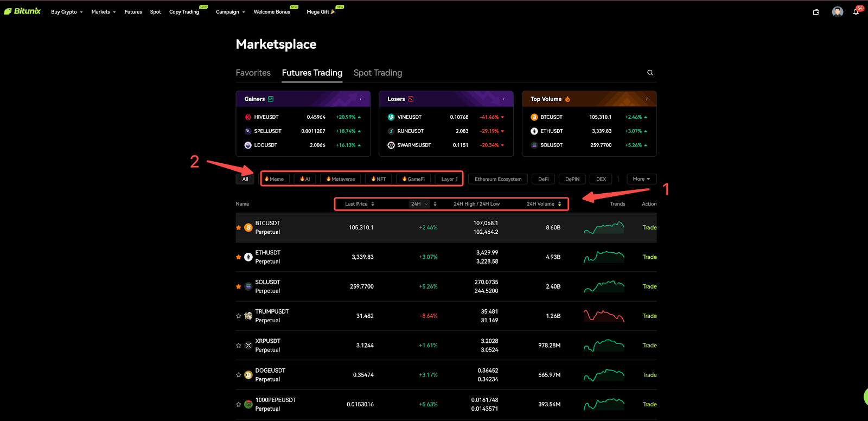Open the Buy Crypto dropdown menu

67,12
